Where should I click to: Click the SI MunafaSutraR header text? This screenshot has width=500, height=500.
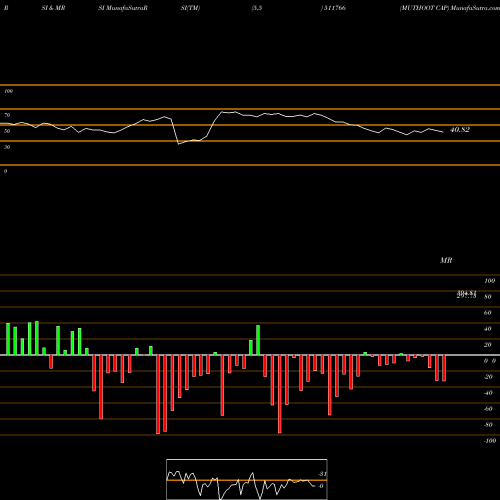point(123,8)
